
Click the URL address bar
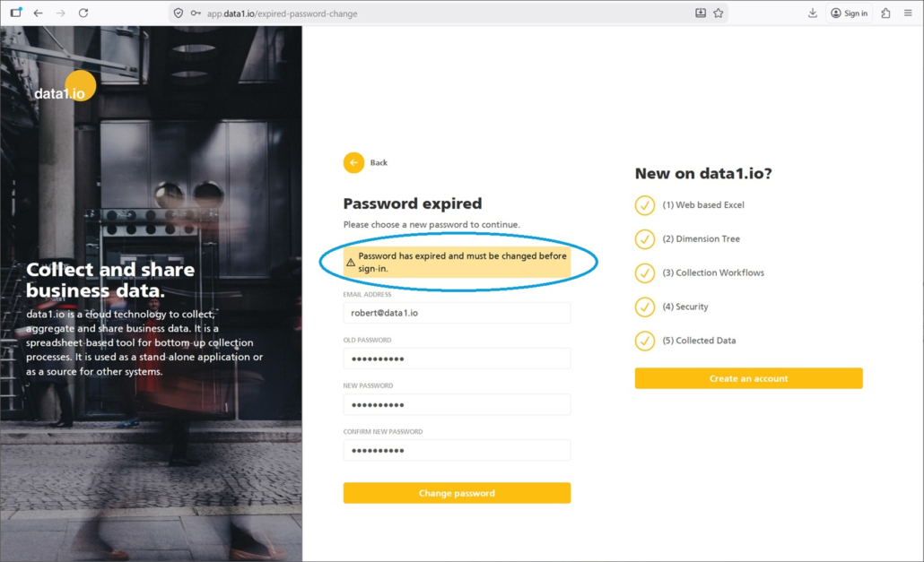431,13
